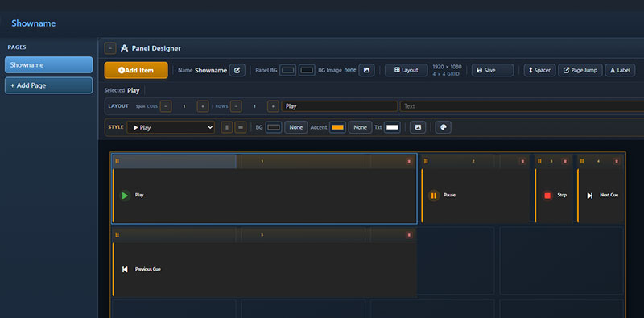Add a Page Jump item
The height and width of the screenshot is (318, 644).
[x=580, y=70]
